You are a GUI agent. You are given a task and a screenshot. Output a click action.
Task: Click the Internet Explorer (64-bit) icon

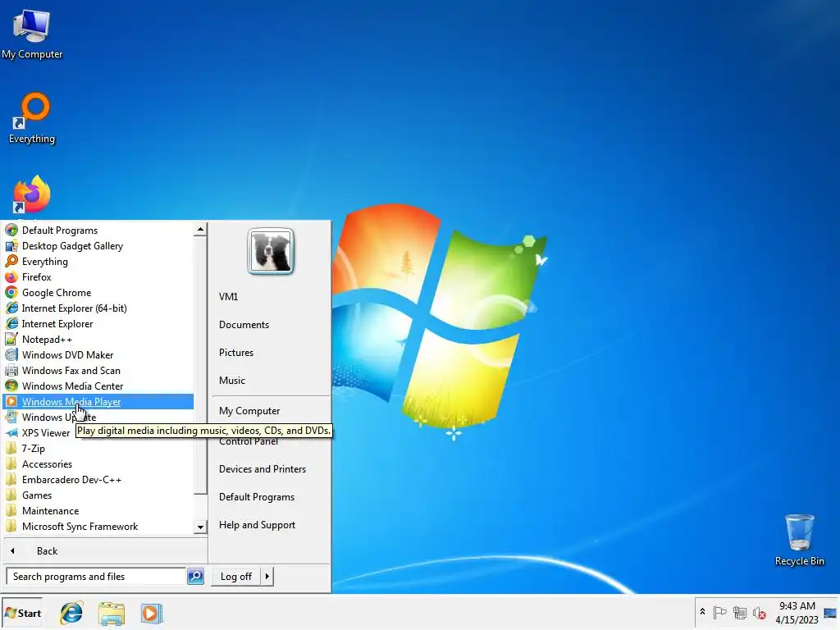click(11, 308)
